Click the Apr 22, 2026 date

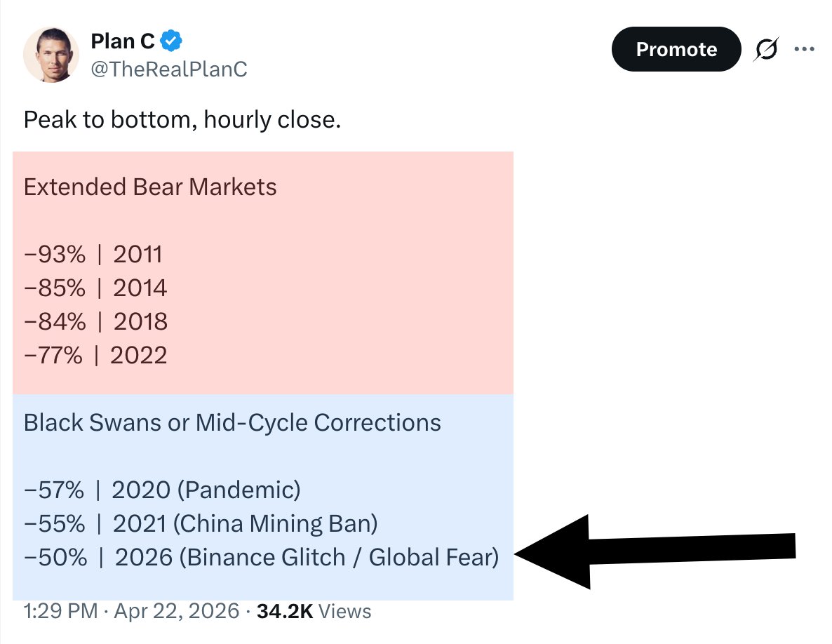point(177,611)
